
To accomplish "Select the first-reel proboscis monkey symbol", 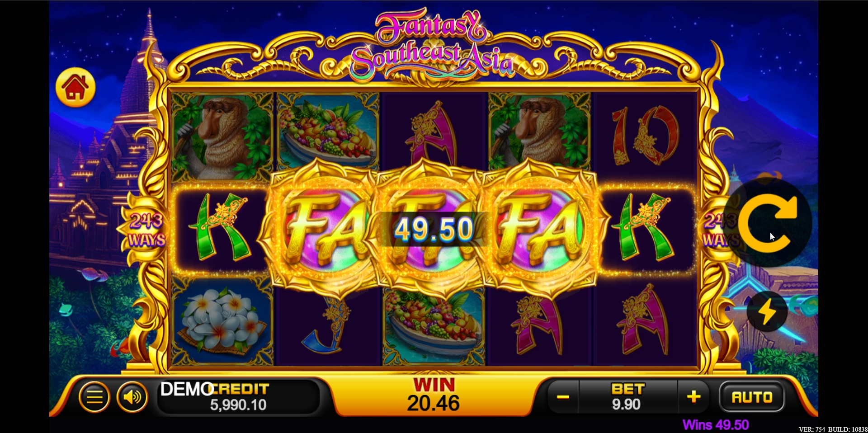I will pos(222,137).
